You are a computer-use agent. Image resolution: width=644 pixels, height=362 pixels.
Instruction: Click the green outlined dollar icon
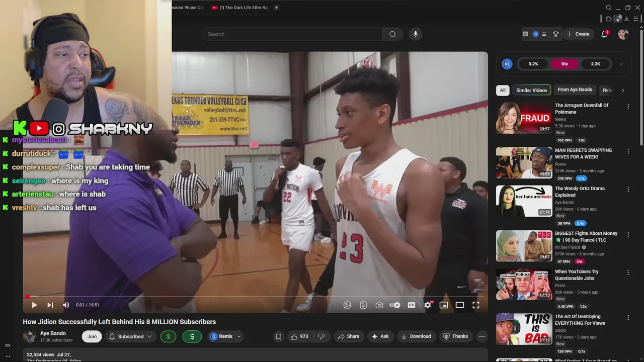(x=168, y=336)
